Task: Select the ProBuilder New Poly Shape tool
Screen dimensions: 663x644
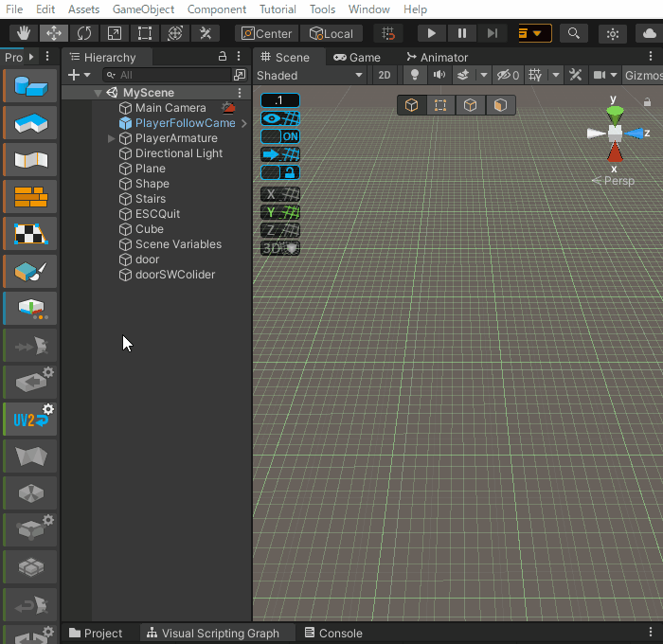Action: click(x=30, y=123)
